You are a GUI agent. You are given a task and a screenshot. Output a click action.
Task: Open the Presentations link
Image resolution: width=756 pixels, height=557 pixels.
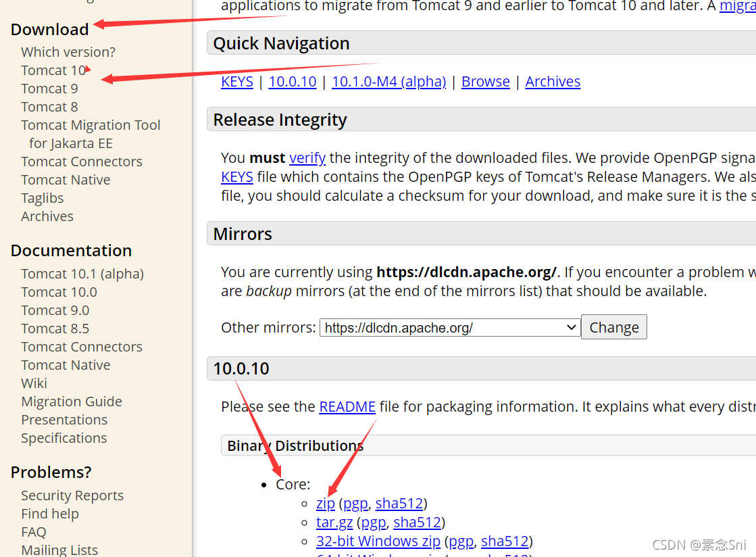click(64, 420)
